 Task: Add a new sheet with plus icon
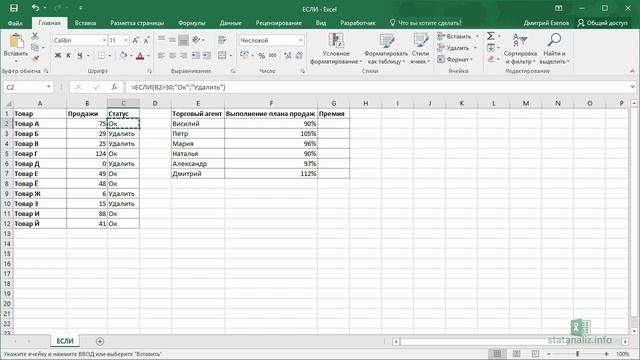click(100, 341)
